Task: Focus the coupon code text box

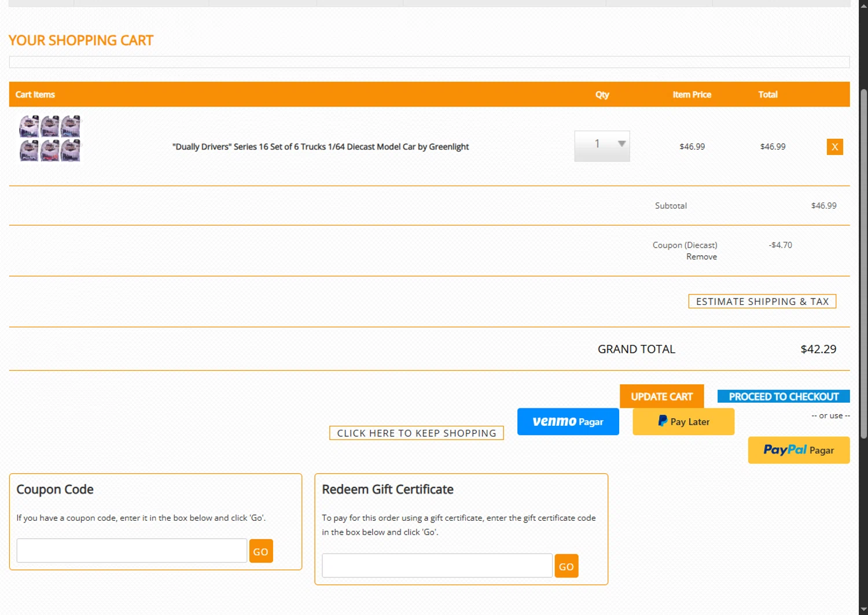Action: click(132, 551)
